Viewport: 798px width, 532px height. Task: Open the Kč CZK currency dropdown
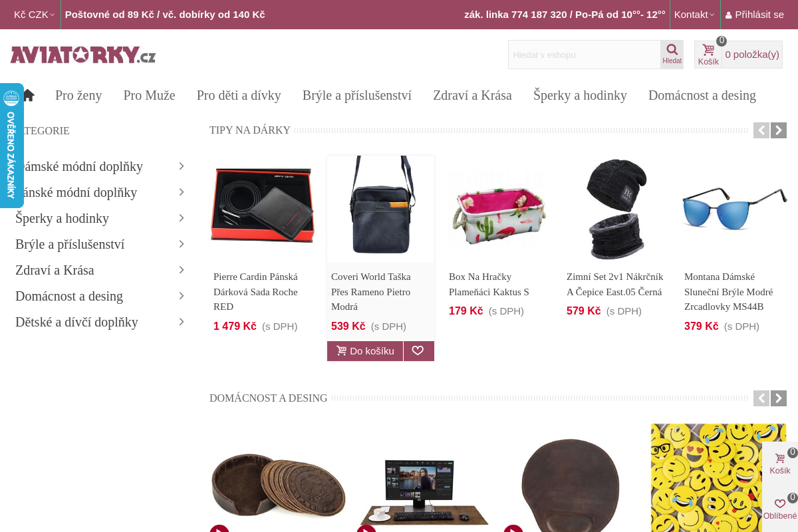tap(34, 15)
